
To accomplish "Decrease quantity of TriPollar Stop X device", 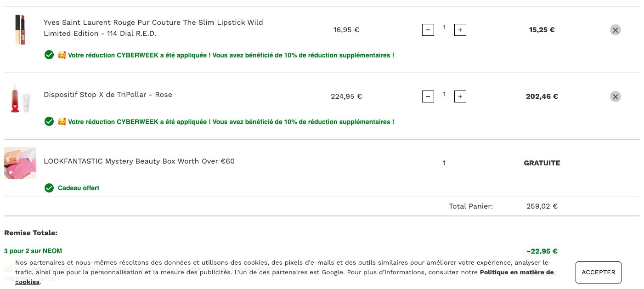I will 428,96.
